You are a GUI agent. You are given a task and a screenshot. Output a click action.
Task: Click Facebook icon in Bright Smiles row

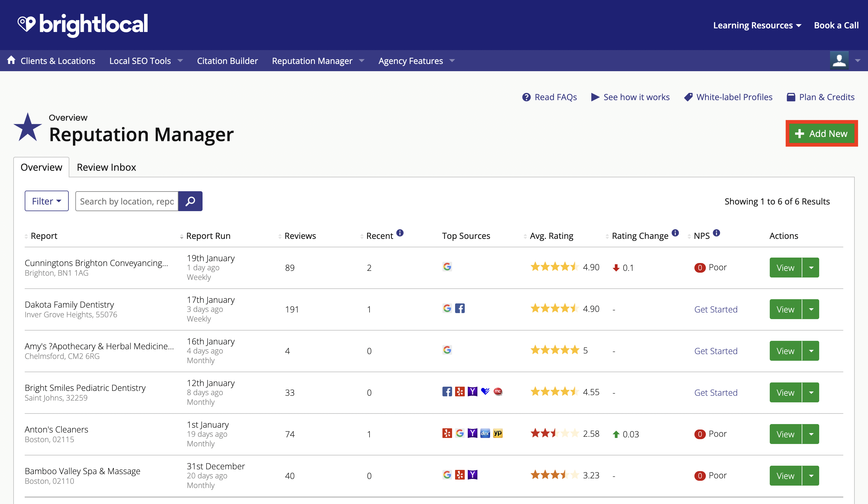[447, 391]
